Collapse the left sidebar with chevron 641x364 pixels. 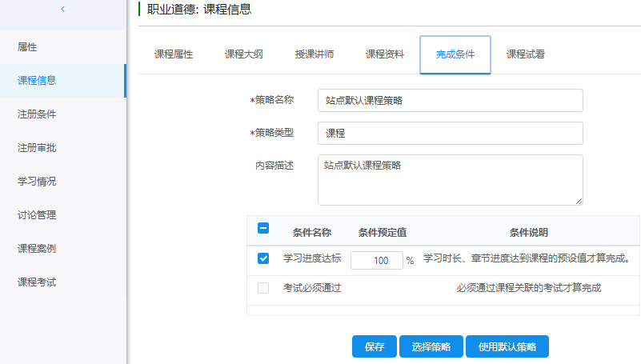point(62,9)
